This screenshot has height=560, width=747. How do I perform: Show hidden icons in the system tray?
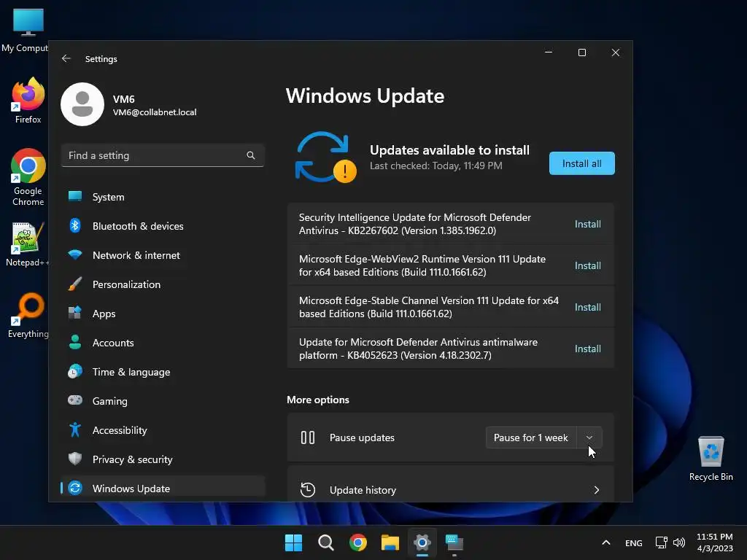pyautogui.click(x=606, y=542)
